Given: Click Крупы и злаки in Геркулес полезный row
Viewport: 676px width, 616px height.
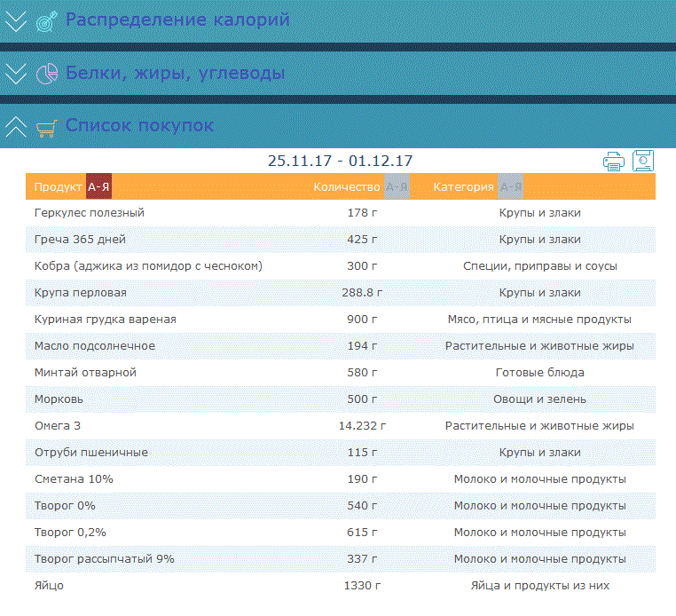Looking at the screenshot, I should [x=539, y=213].
